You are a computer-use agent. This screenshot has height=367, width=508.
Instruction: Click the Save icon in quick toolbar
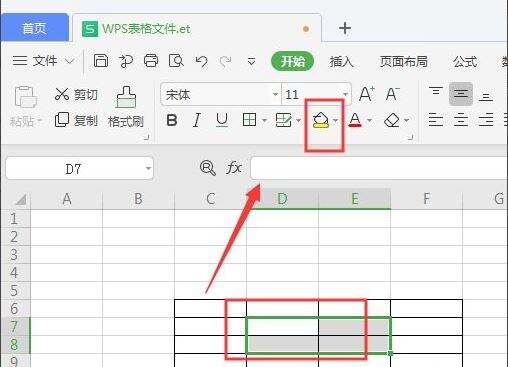point(101,61)
